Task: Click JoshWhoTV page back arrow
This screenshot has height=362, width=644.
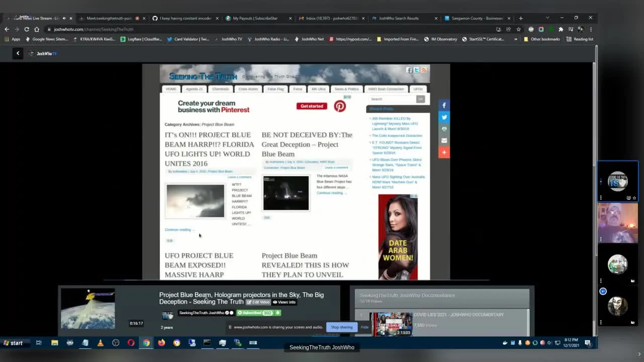Action: point(18,53)
